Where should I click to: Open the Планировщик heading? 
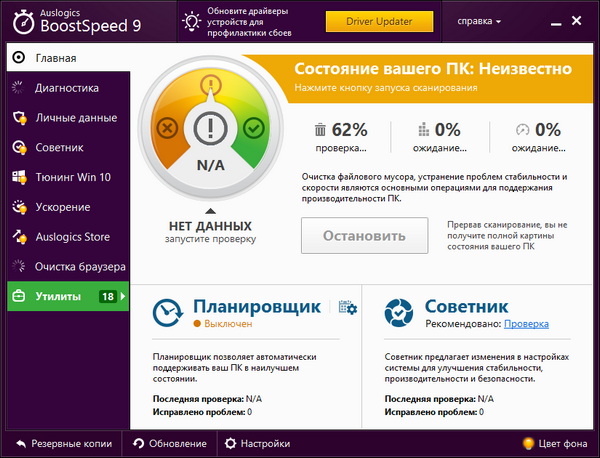[257, 306]
